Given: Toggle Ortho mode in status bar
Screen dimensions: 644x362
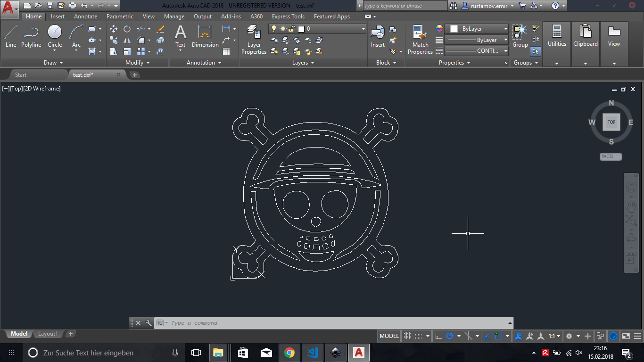Looking at the screenshot, I should (x=438, y=336).
